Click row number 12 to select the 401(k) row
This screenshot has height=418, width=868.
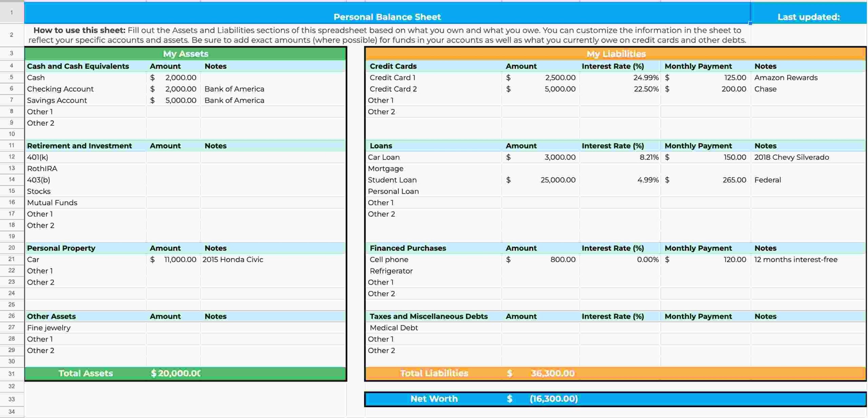[12, 157]
